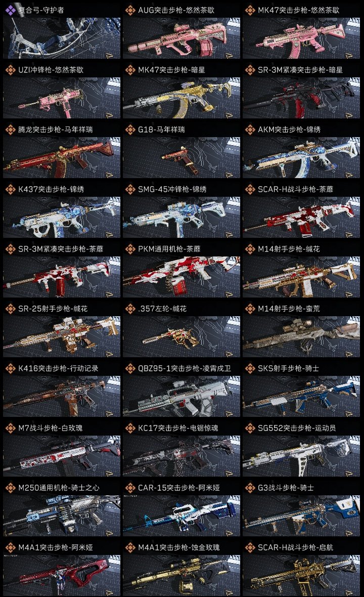Click the orange rarity icon beside G18-马年祥瑞
Image resolution: width=364 pixels, height=597 pixels.
(x=130, y=130)
